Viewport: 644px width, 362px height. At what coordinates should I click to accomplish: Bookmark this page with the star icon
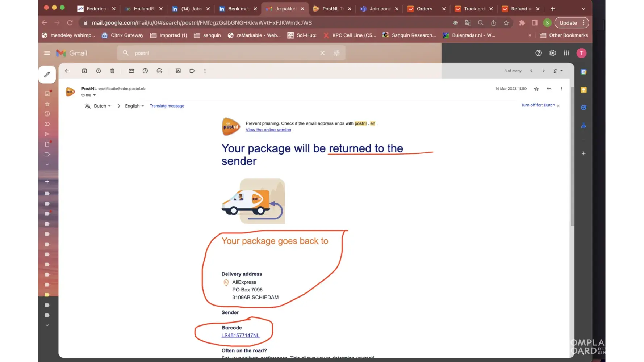tap(506, 23)
